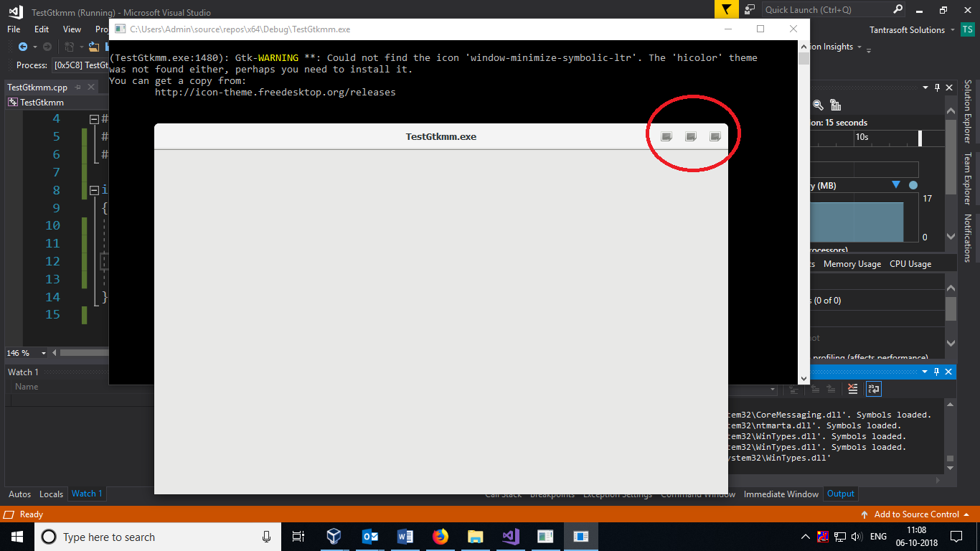Open the Breakpoints window from the bottom bar
Image resolution: width=980 pixels, height=551 pixels.
tap(552, 494)
